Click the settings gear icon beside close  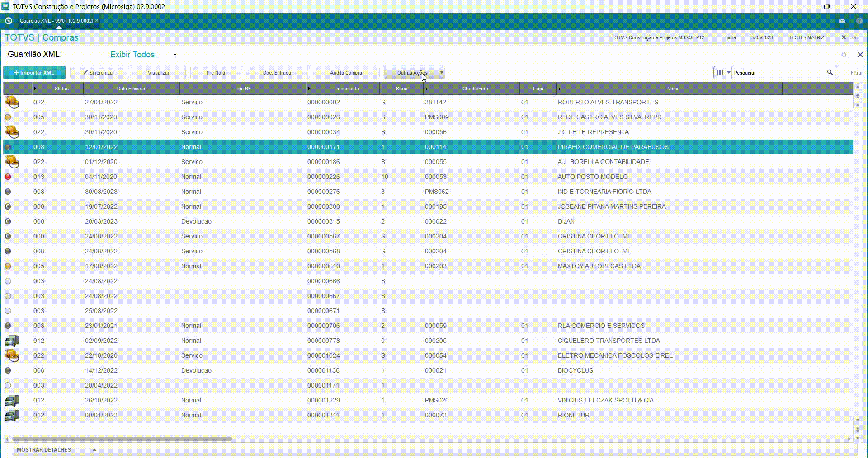pyautogui.click(x=844, y=55)
